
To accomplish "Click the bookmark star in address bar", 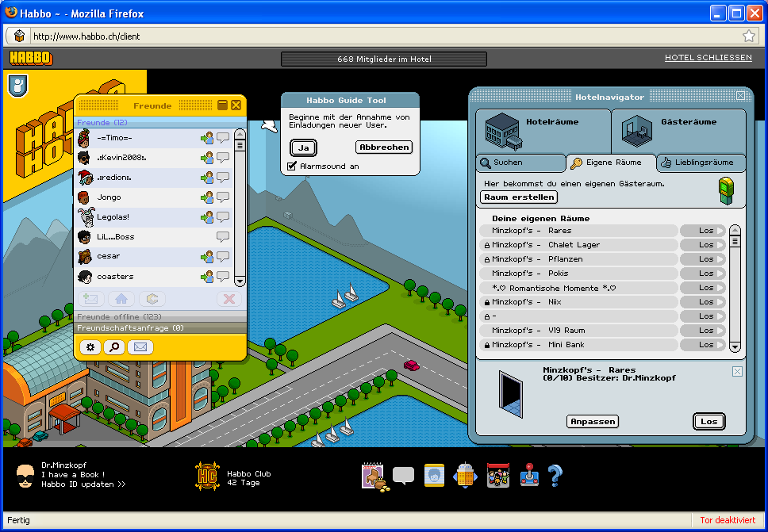I will coord(748,36).
